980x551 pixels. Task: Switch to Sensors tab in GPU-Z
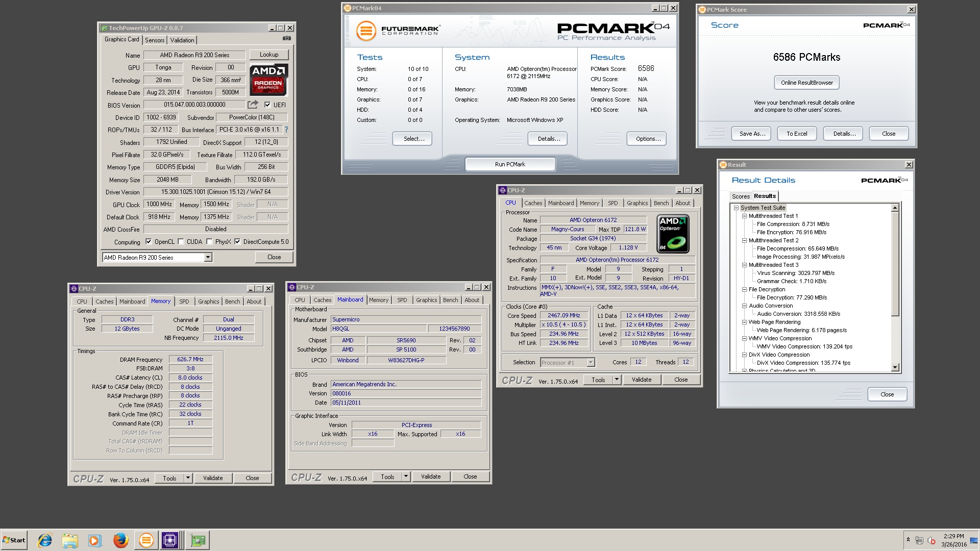[155, 40]
